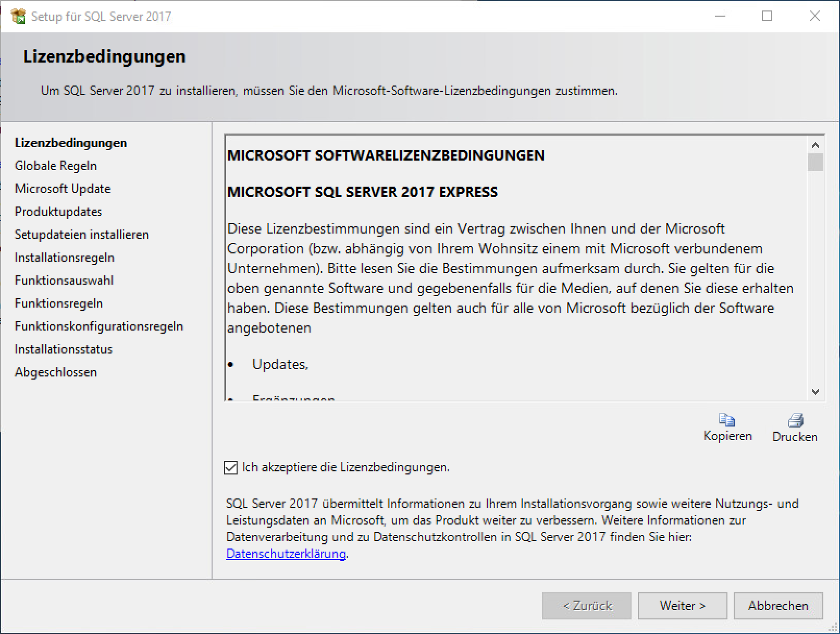
Task: Maximize the setup window
Action: 767,16
